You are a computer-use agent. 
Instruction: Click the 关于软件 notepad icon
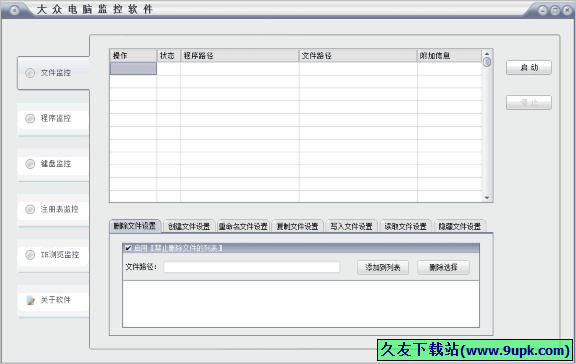(x=30, y=300)
